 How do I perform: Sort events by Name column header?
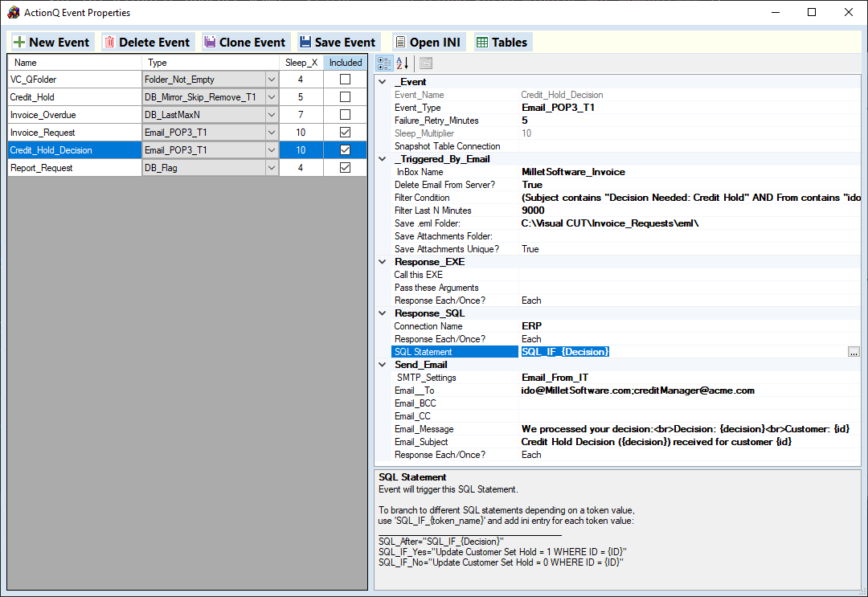[x=75, y=63]
